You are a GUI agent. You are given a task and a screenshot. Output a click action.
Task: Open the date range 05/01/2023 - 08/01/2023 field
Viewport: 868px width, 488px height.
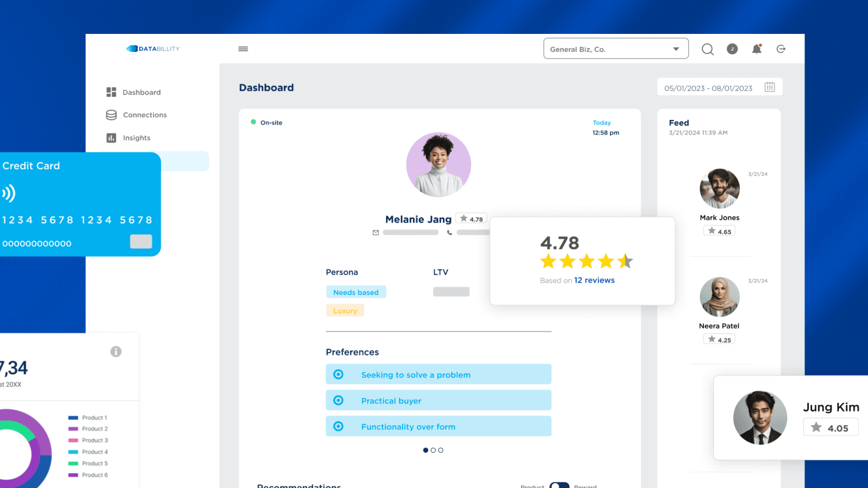720,87
